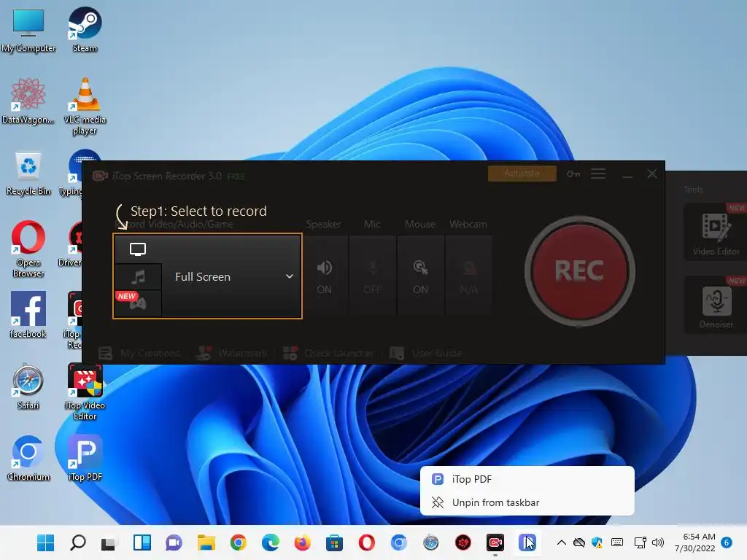Viewport: 747px width, 560px height.
Task: Select the Recycle Bin desktop icon
Action: click(28, 174)
